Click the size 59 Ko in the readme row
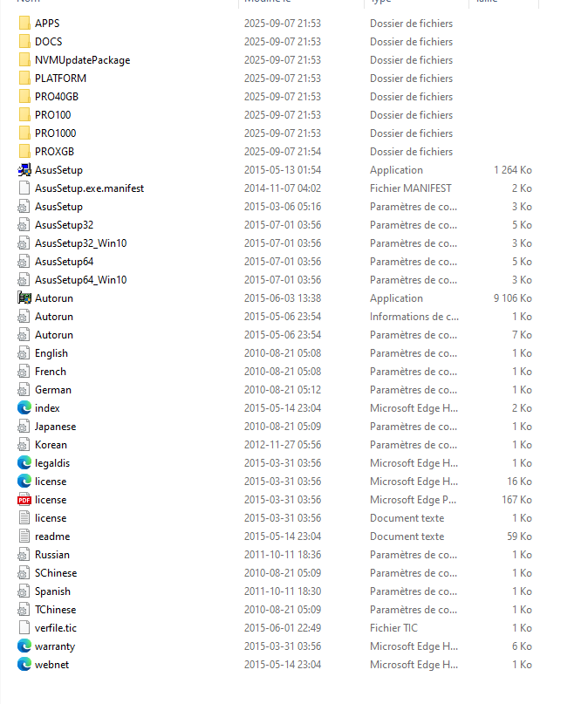588x704 pixels. tap(519, 537)
